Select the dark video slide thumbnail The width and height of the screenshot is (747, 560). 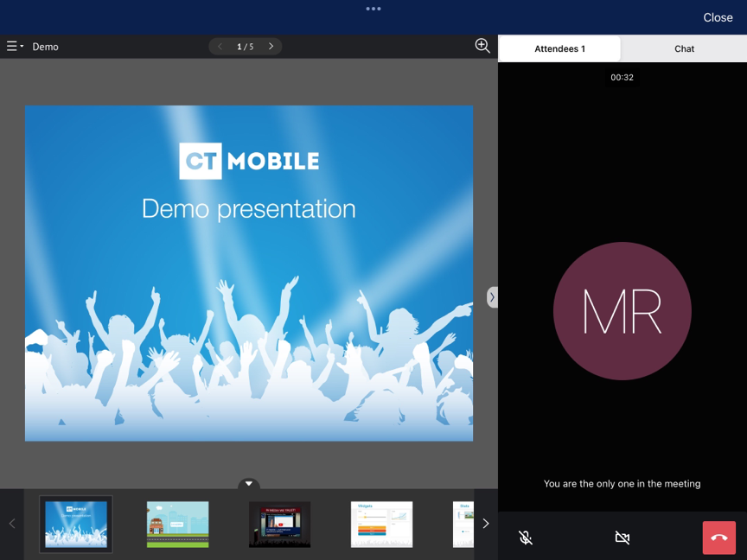tap(279, 524)
